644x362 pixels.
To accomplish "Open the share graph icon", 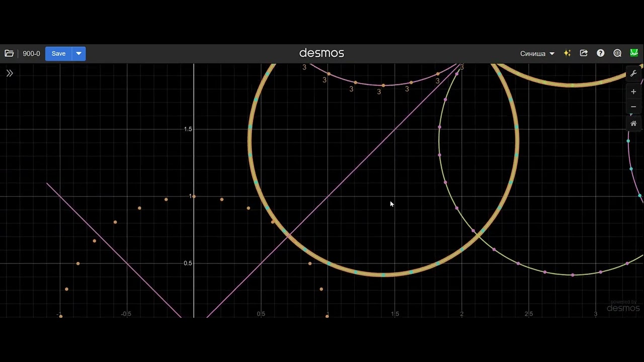I will (584, 53).
